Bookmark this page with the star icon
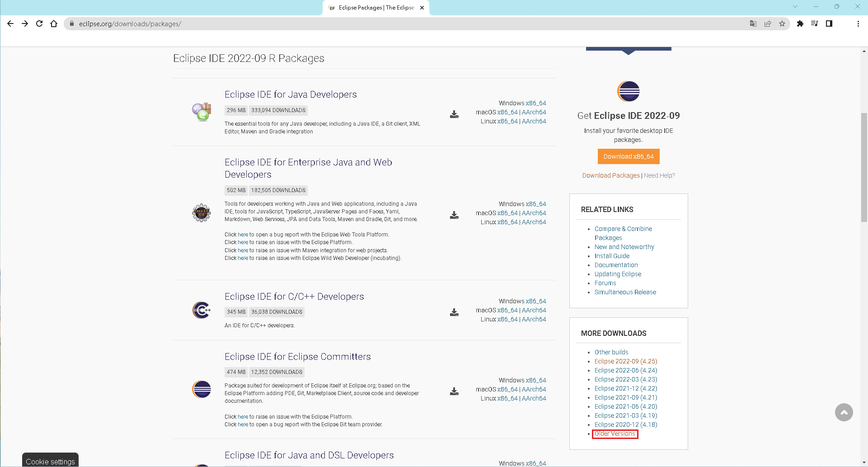The width and height of the screenshot is (868, 467). tap(782, 24)
